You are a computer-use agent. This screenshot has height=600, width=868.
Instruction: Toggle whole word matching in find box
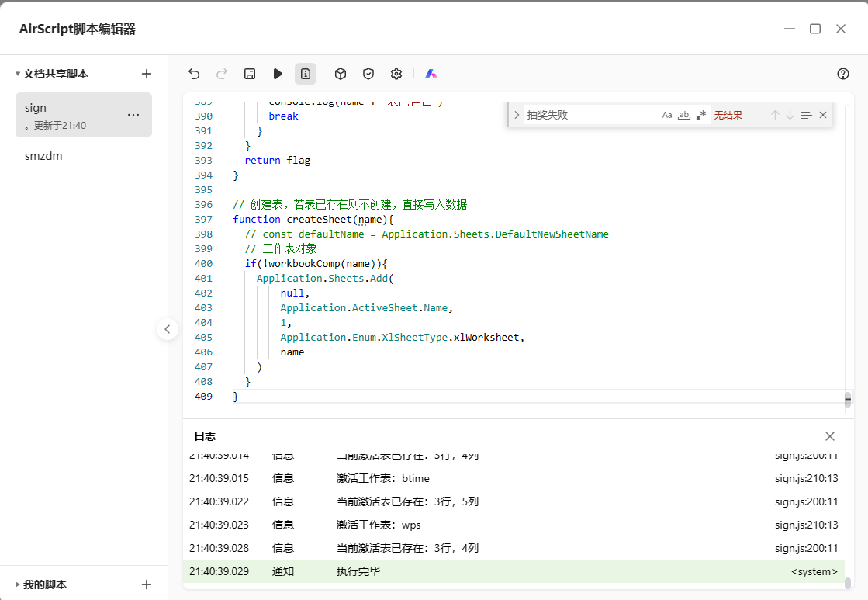[684, 115]
